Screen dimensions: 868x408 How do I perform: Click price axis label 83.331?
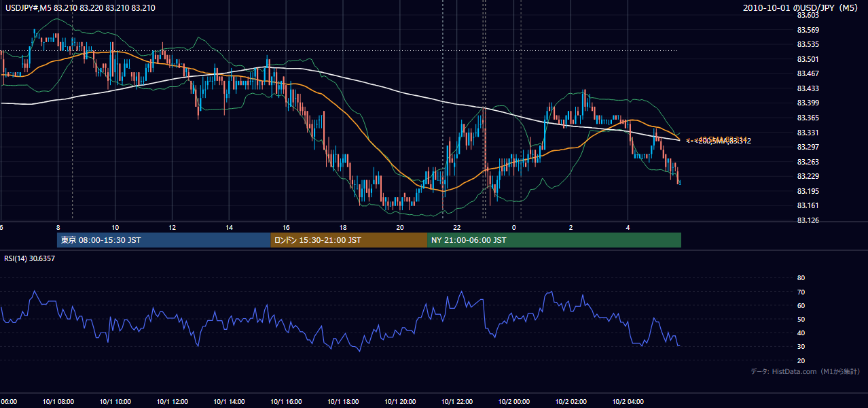(x=808, y=133)
